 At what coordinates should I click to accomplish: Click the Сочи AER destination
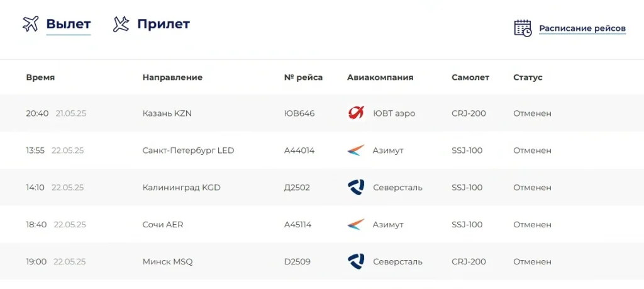(163, 224)
